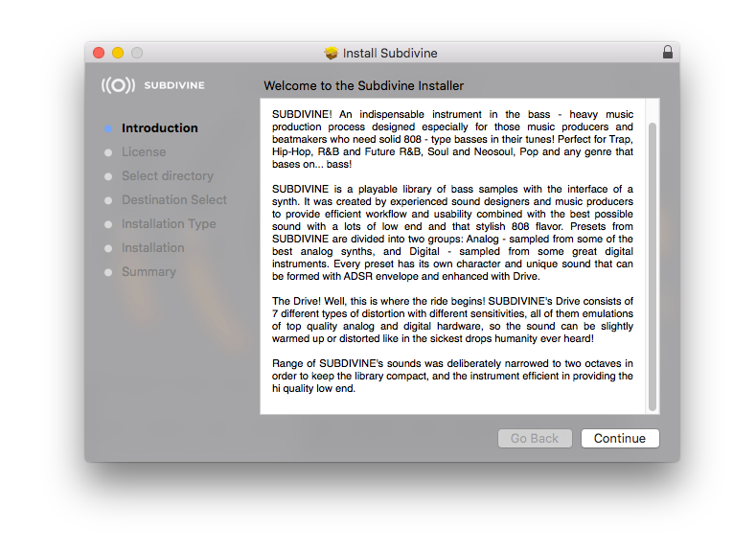This screenshot has width=756, height=550.
Task: Select the Summary step
Action: pos(149,272)
